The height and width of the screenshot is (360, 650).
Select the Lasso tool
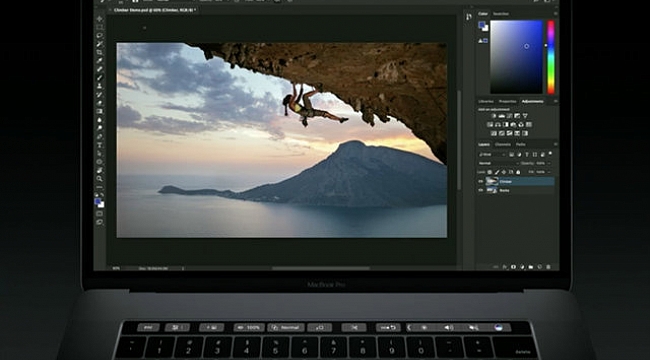(x=99, y=36)
